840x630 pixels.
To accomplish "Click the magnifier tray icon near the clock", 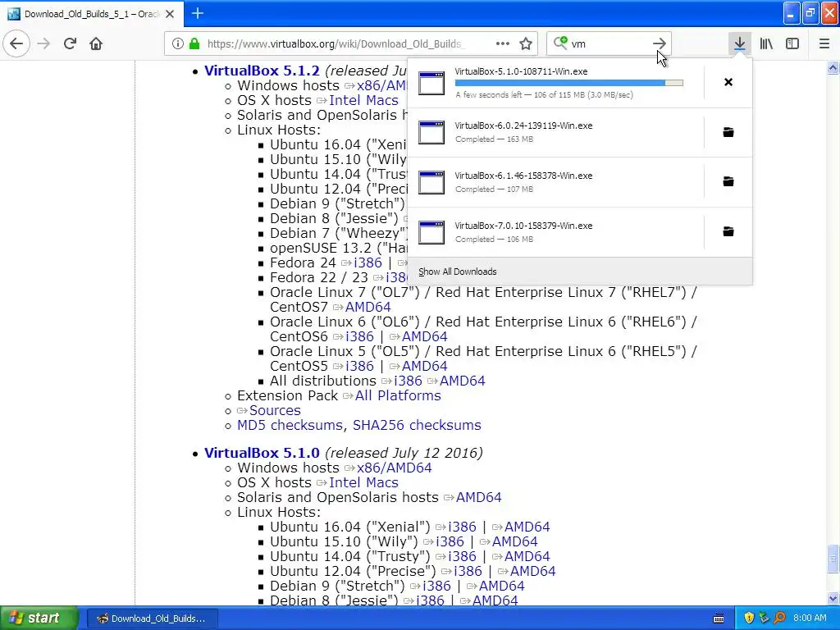I will [779, 619].
